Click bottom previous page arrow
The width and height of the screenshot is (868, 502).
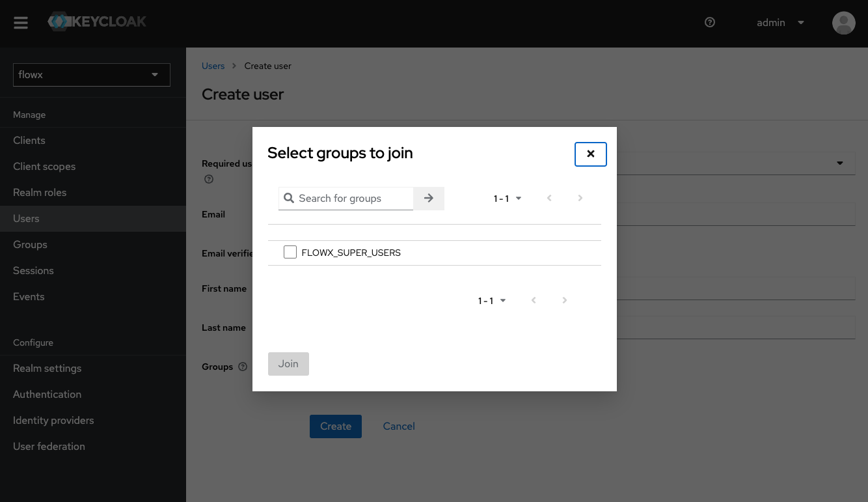534,300
